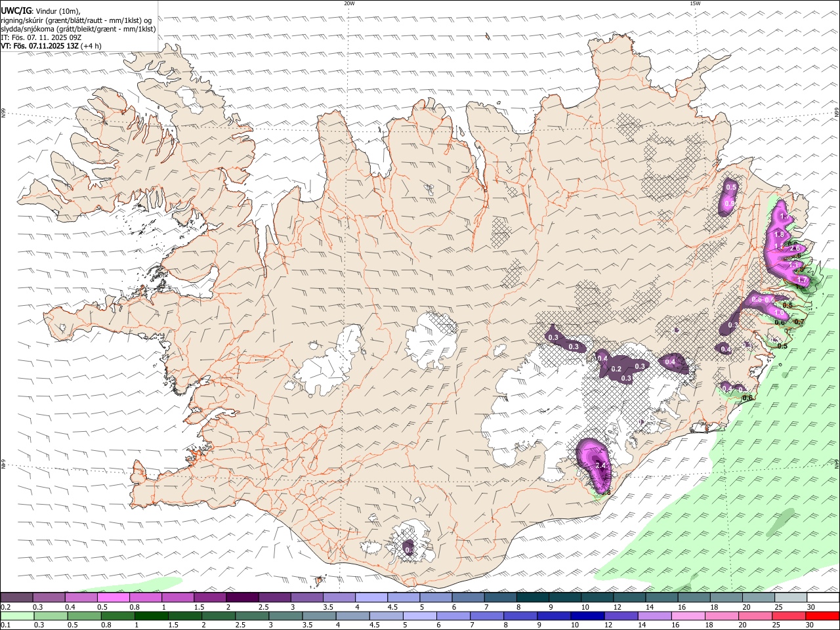Image resolution: width=840 pixels, height=630 pixels.
Task: Pick the upper legend swatch labeled 7
Action: 500,597
